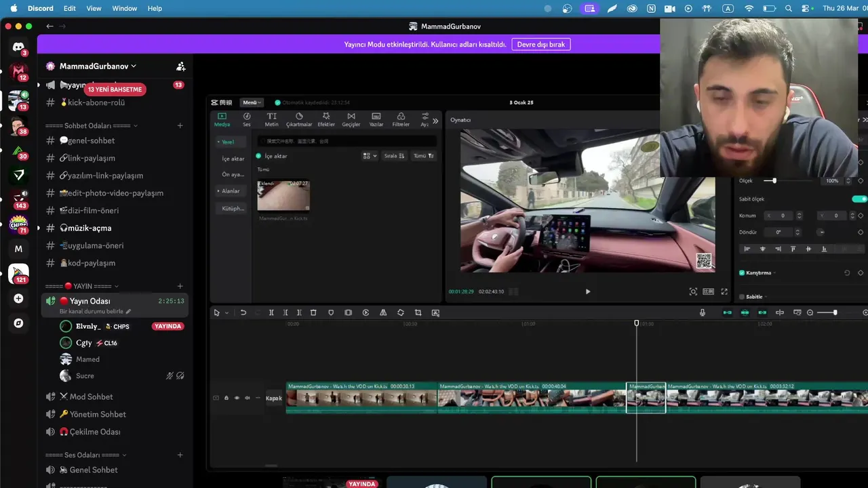Toggle the linkage icon in timeline toolbar
Screen dimensions: 868x488
[x=762, y=312]
